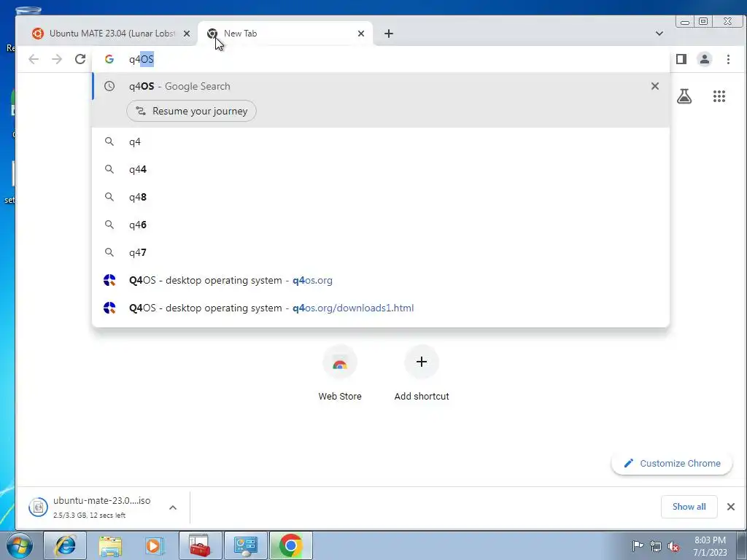The width and height of the screenshot is (747, 560).
Task: Open the Chrome profile avatar
Action: 705,59
